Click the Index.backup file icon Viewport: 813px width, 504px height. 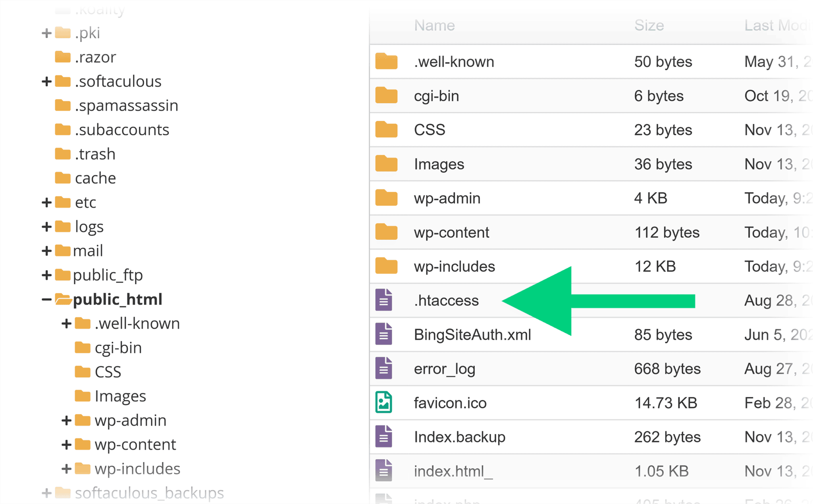383,437
